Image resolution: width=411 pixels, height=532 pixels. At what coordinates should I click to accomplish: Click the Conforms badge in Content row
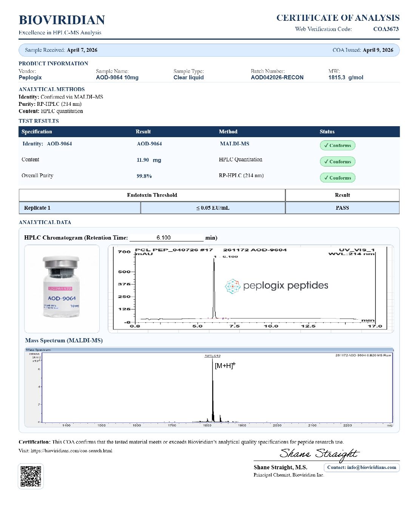[x=337, y=162]
